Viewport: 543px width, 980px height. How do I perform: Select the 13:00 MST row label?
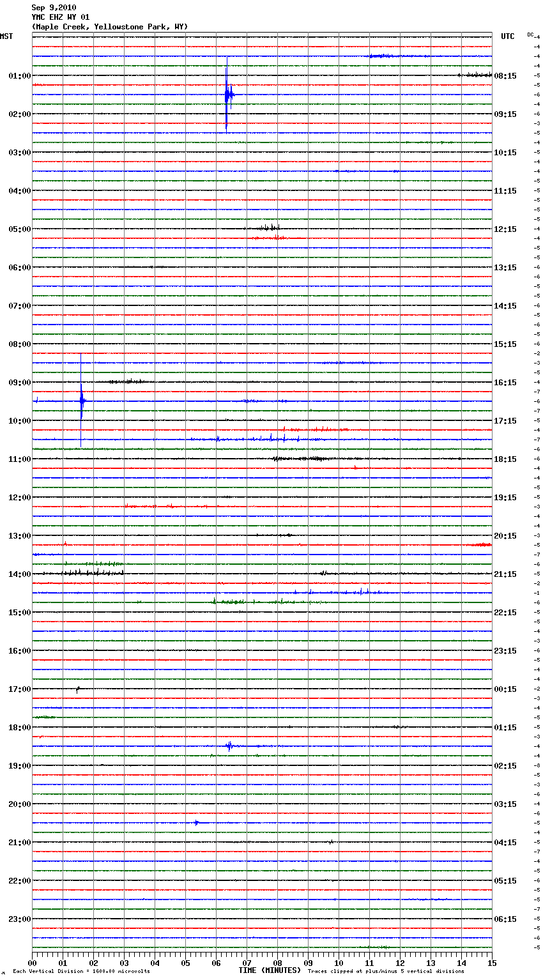point(19,536)
